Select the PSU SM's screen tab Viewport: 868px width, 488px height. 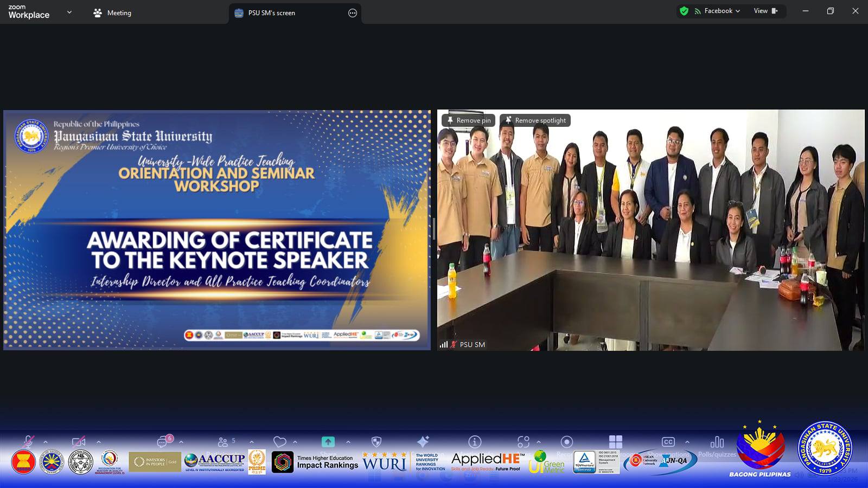271,13
